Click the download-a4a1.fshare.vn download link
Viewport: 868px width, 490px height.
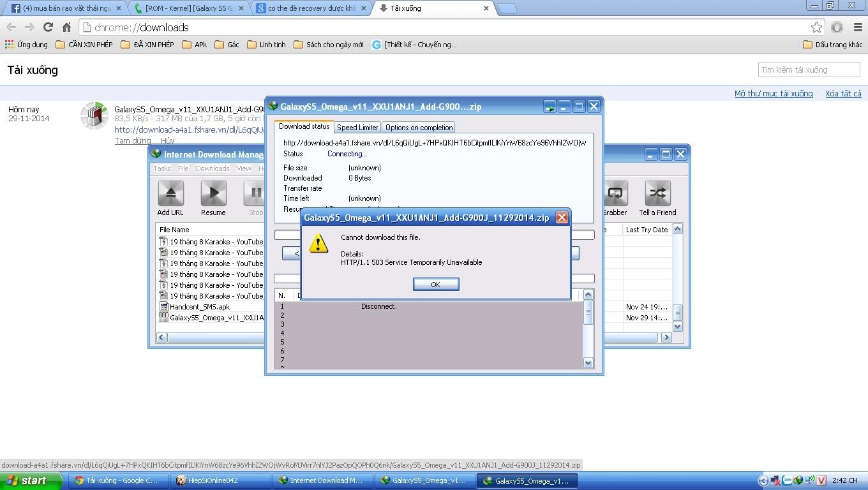tap(190, 130)
